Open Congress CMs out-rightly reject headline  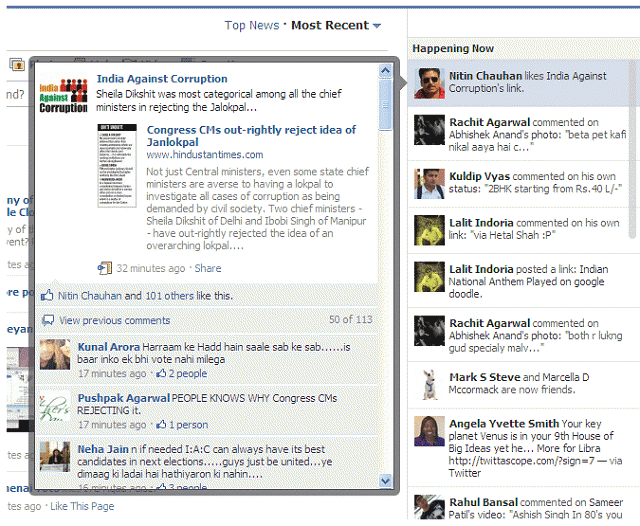tap(250, 136)
